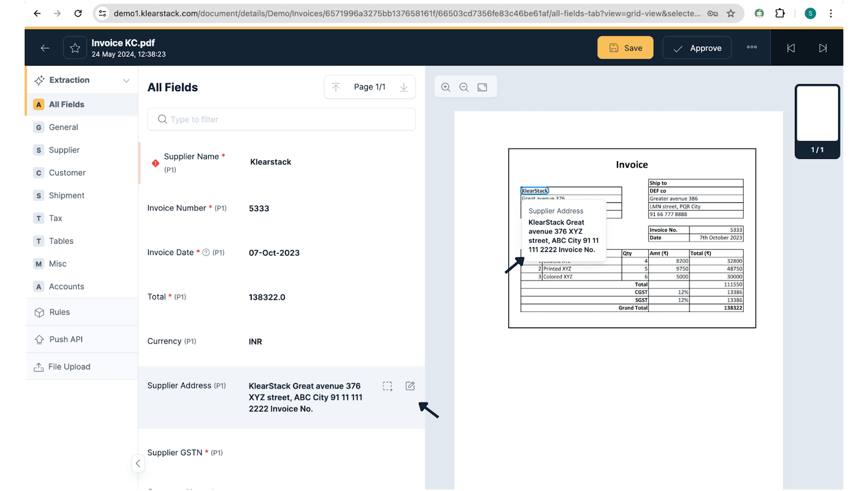This screenshot has height=491, width=868.
Task: Select page 1/1 thumbnail
Action: pos(818,121)
